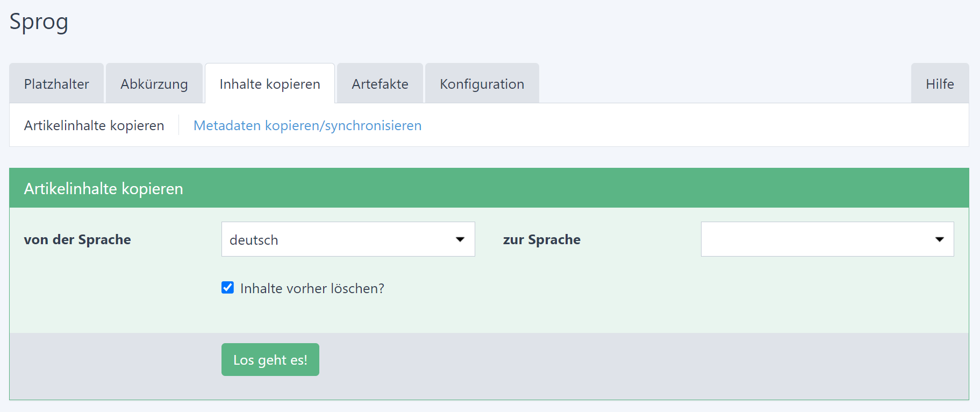
Task: Open the Konfiguration tab
Action: (x=482, y=84)
